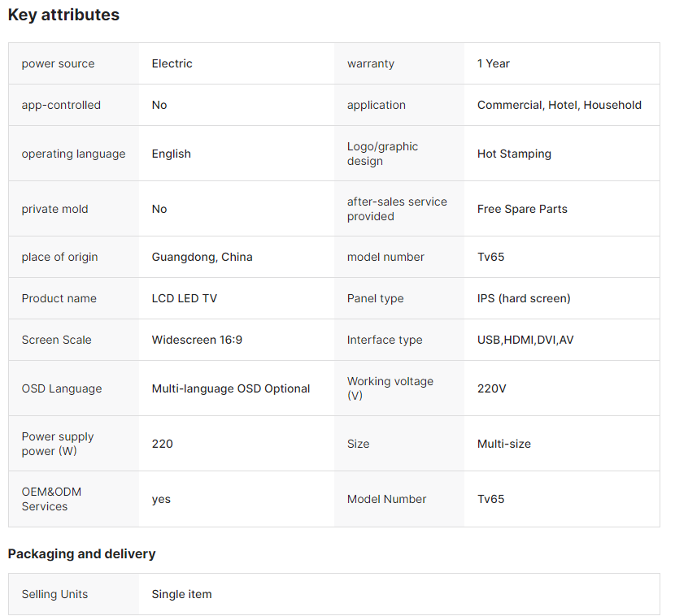Click the operating language label

73,154
